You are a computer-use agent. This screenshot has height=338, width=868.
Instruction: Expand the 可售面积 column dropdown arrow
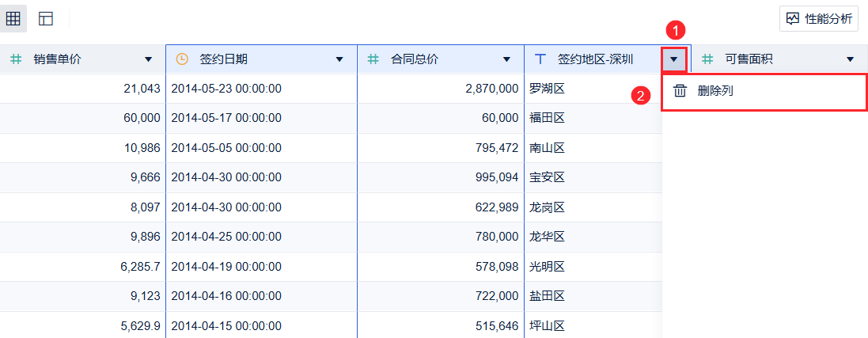[x=851, y=59]
